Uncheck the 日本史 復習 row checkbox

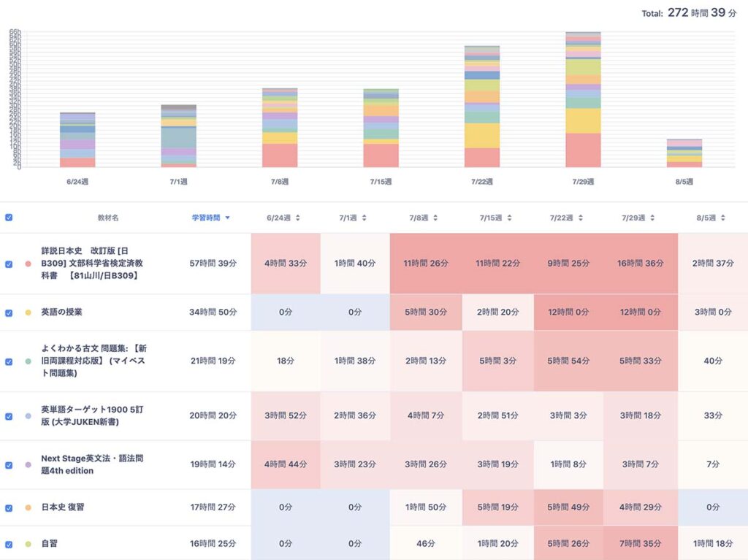click(9, 507)
